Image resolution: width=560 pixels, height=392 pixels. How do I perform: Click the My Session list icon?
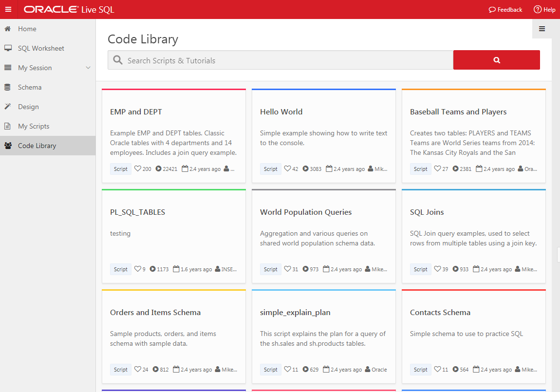(7, 68)
